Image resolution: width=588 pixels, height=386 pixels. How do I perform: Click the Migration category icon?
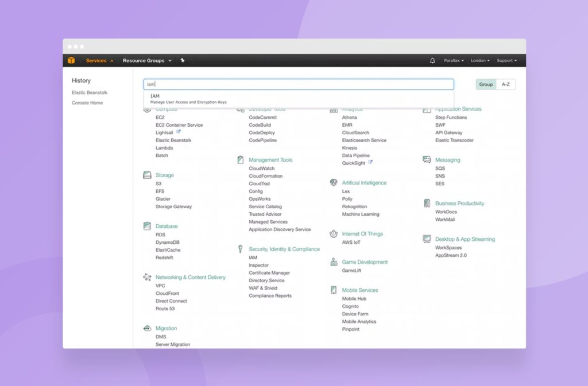(x=147, y=328)
